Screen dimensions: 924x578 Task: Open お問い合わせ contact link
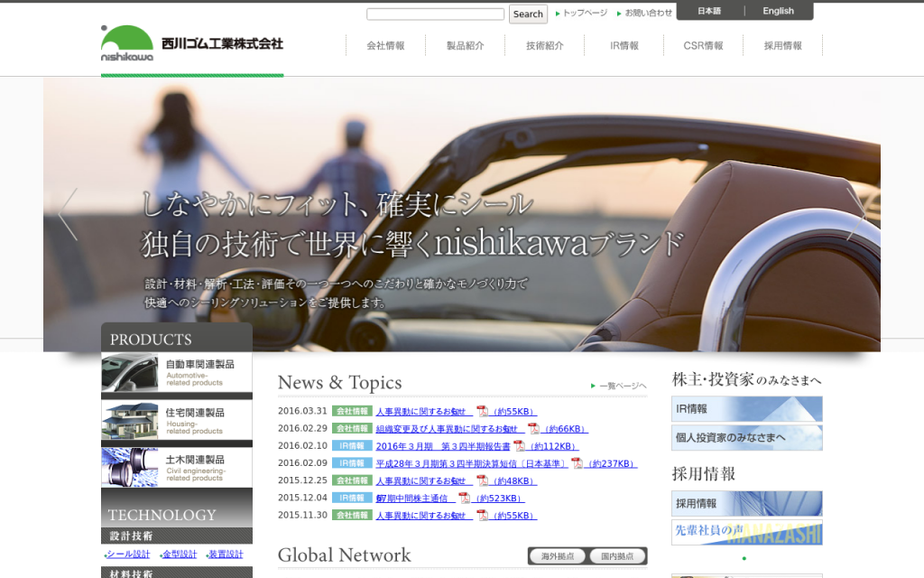(644, 13)
